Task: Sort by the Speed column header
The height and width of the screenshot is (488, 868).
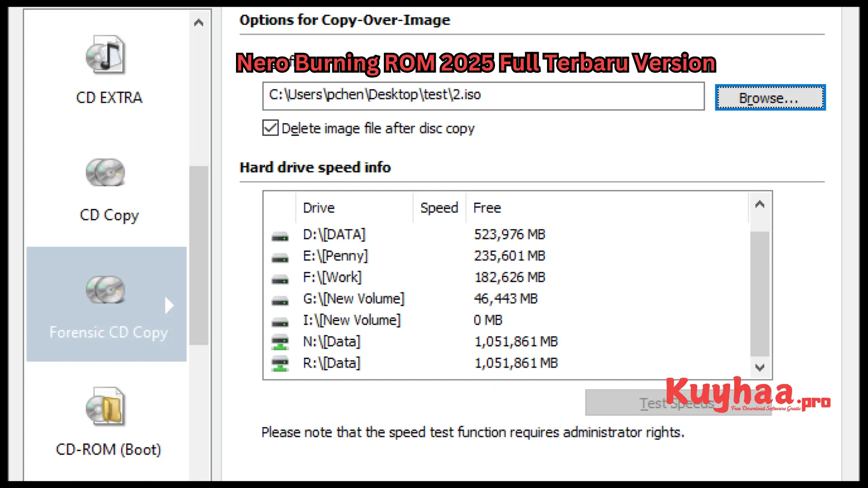Action: coord(439,208)
